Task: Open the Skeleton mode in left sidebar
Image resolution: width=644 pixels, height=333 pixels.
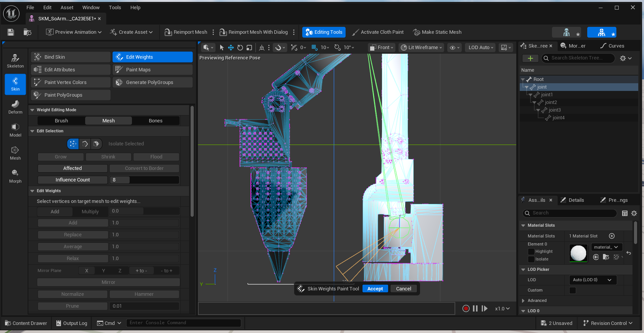Action: point(15,61)
